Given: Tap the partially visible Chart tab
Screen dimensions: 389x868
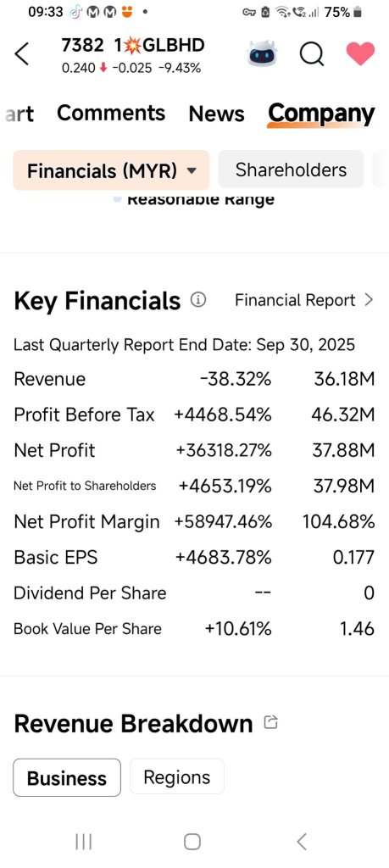Looking at the screenshot, I should (x=20, y=114).
